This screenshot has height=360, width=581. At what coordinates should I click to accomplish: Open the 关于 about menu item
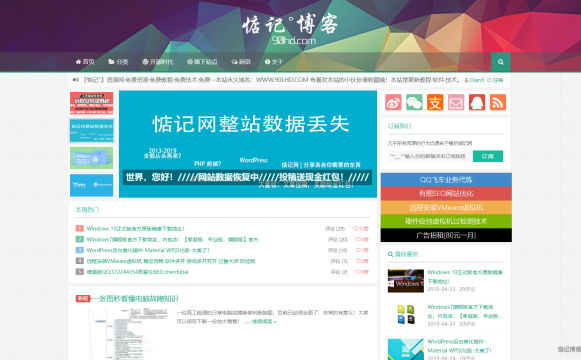point(274,62)
